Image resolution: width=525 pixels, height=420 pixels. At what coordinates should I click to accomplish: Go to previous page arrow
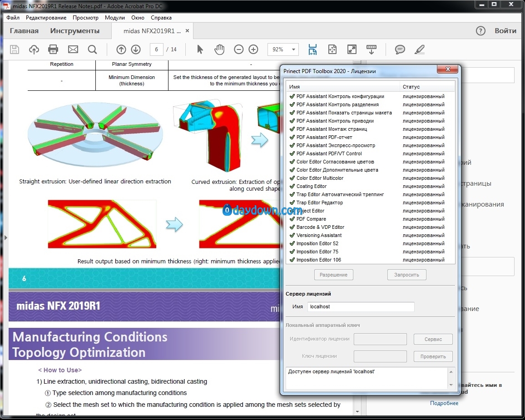coord(121,49)
